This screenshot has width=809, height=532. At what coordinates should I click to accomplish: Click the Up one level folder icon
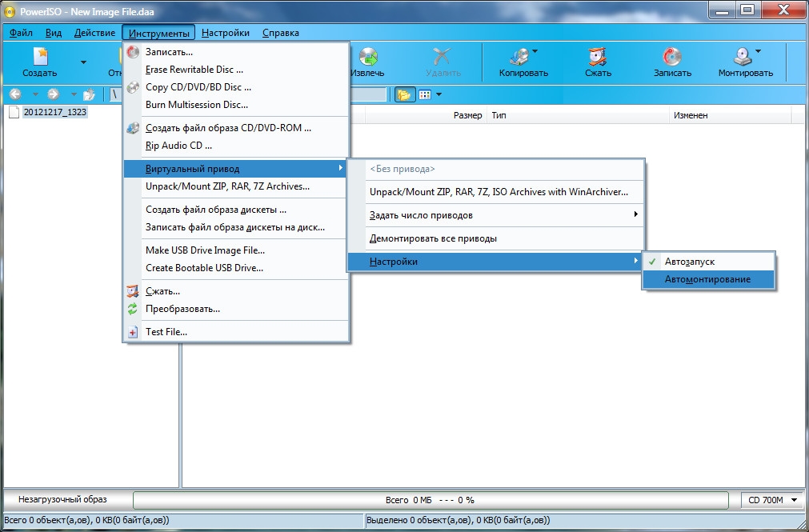pyautogui.click(x=90, y=94)
